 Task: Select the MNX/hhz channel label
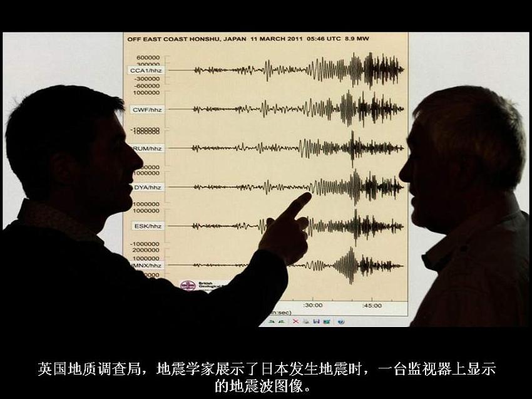148,265
